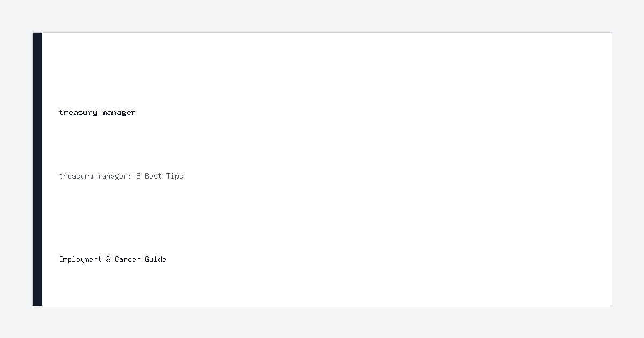This screenshot has height=338, width=644.
Task: Open the "treasury manager: 8 Best Tips" subtitle
Action: pyautogui.click(x=121, y=176)
